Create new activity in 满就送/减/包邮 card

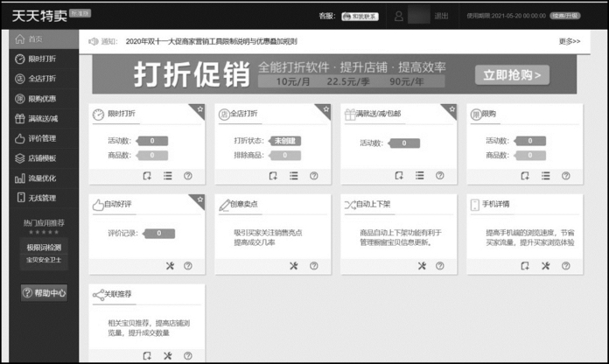[x=399, y=176]
